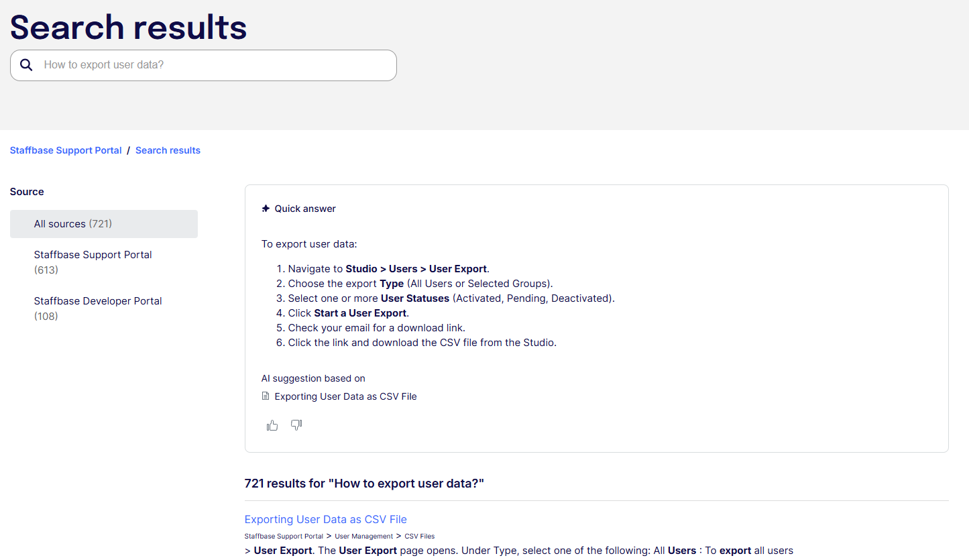Click the step 'Select one or more User Statuses'
The width and height of the screenshot is (969, 560).
coord(451,298)
